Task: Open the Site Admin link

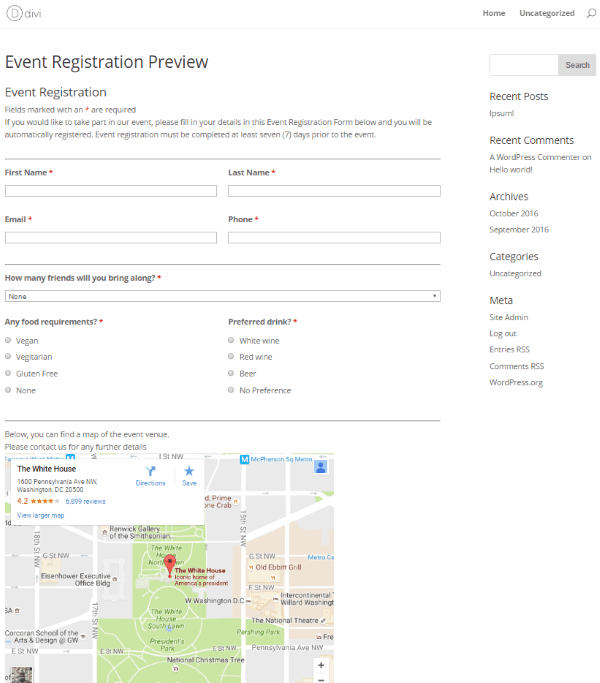Action: click(508, 317)
